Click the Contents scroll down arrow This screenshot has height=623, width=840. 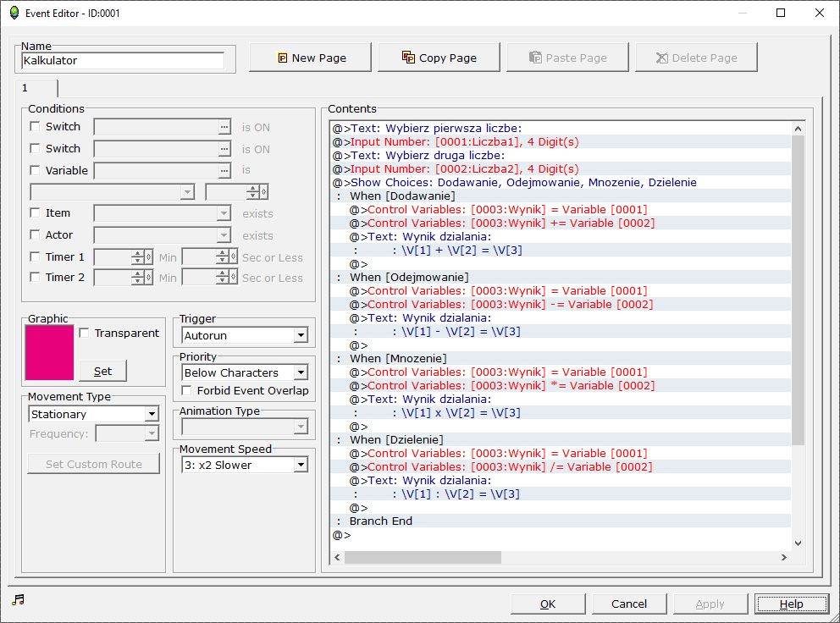pyautogui.click(x=798, y=543)
